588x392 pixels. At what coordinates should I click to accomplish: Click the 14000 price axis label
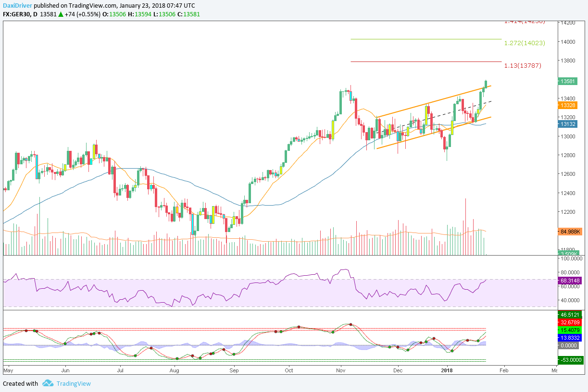click(568, 42)
